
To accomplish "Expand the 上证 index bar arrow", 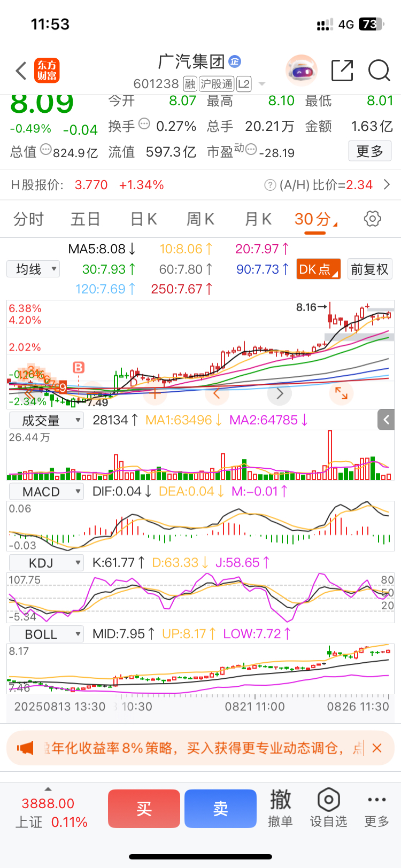I will 48,789.
